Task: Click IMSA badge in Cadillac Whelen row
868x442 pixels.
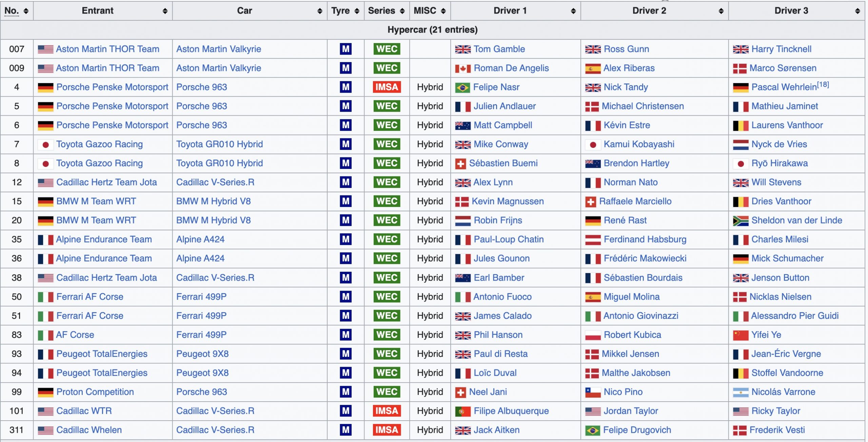Action: coord(387,430)
